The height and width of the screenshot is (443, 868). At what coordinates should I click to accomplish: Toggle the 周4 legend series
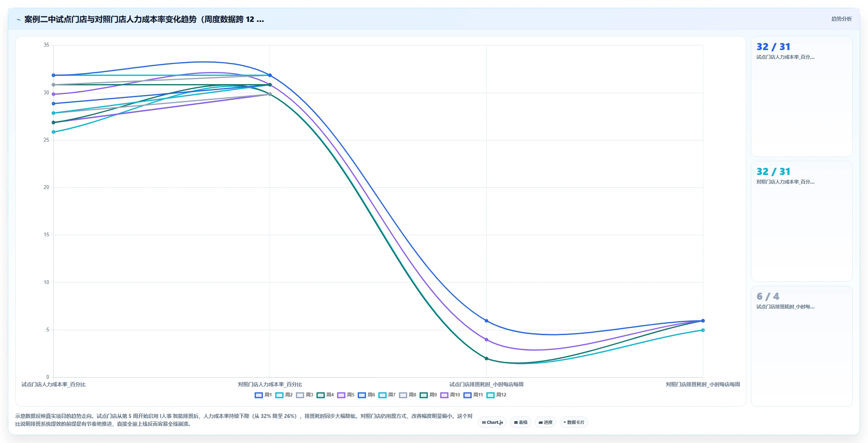[325, 395]
